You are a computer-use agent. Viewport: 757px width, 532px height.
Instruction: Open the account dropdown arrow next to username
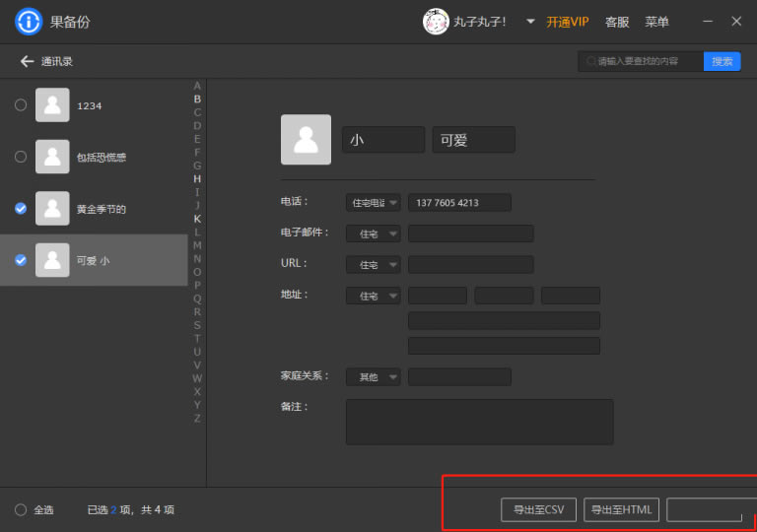(530, 22)
